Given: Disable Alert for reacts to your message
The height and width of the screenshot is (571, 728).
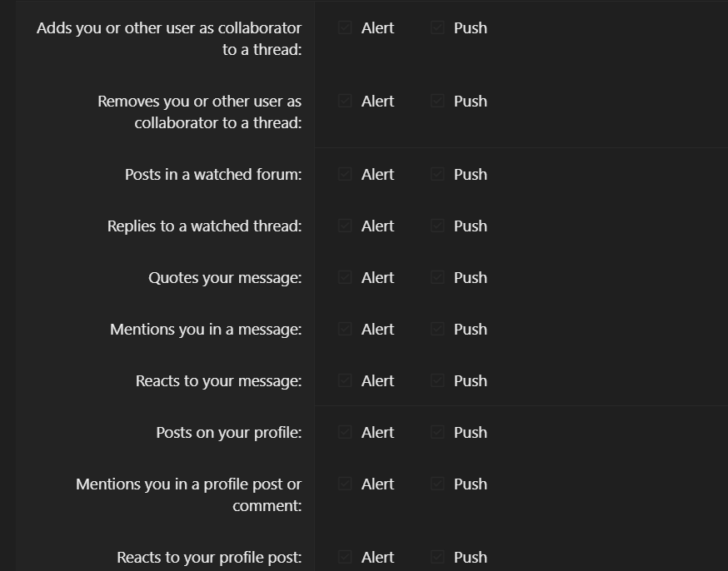Looking at the screenshot, I should (346, 381).
